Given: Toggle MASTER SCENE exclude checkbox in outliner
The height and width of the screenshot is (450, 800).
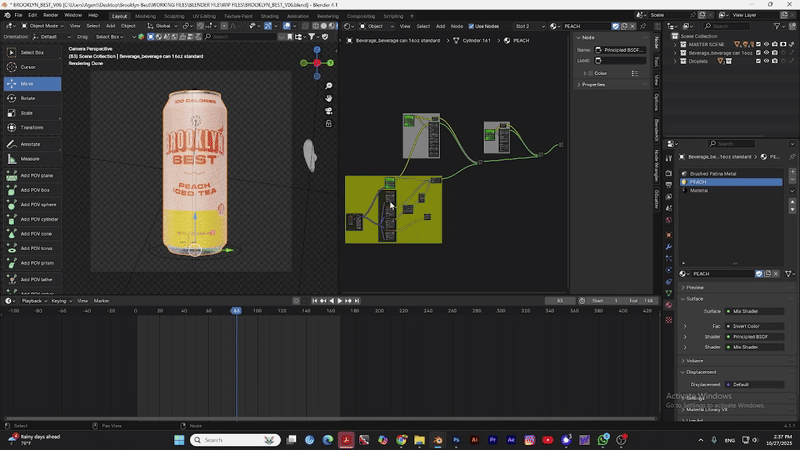Looking at the screenshot, I should click(x=758, y=44).
